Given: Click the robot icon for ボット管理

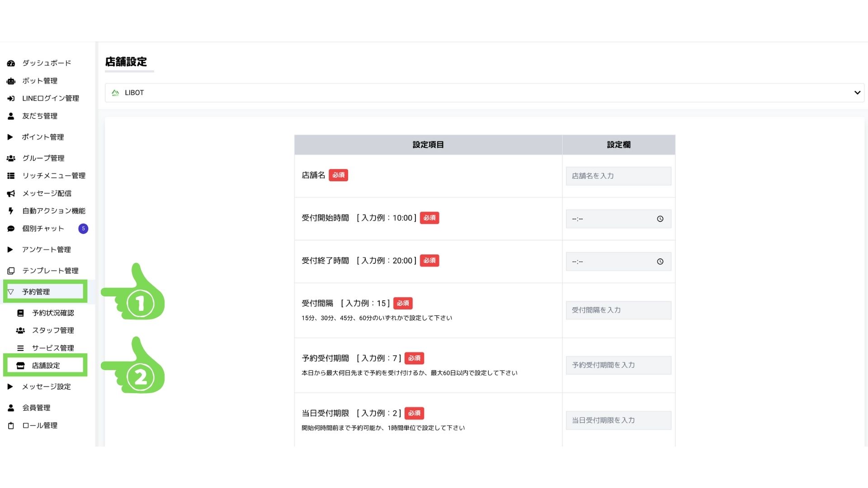Looking at the screenshot, I should (11, 81).
